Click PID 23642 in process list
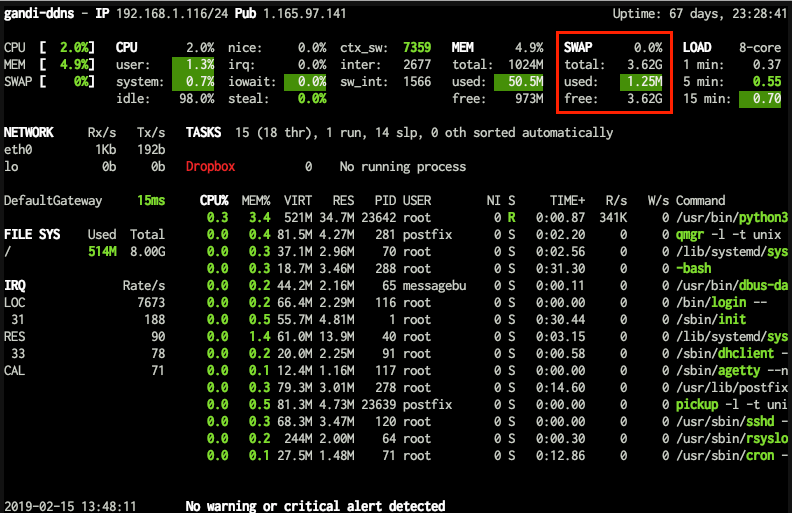Screen dimensions: 792x513 tap(378, 218)
